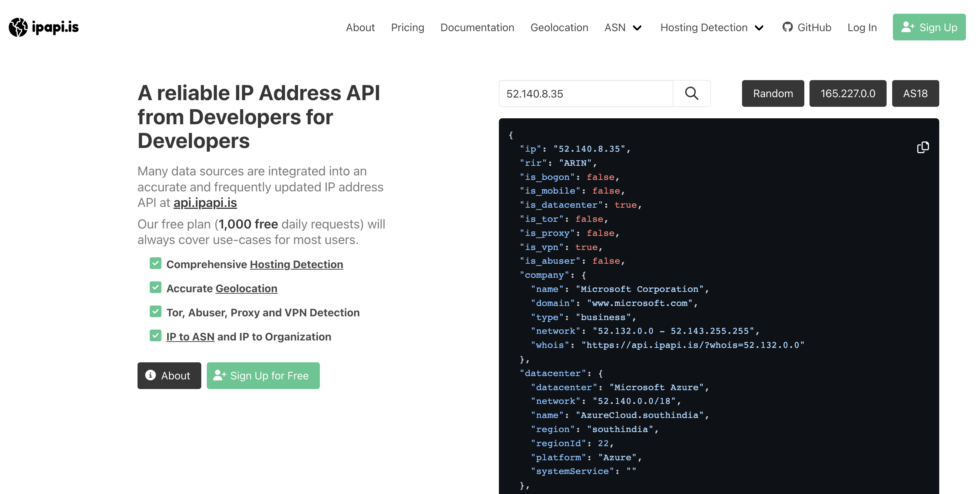Click user-plus icon in Sign Up for Free
This screenshot has height=494, width=980.
(x=219, y=375)
